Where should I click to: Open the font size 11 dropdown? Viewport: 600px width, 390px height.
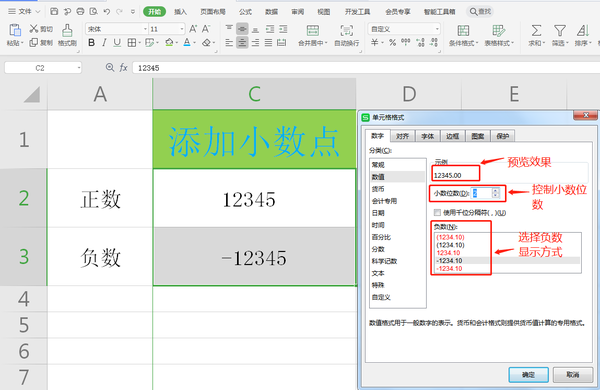pos(181,29)
